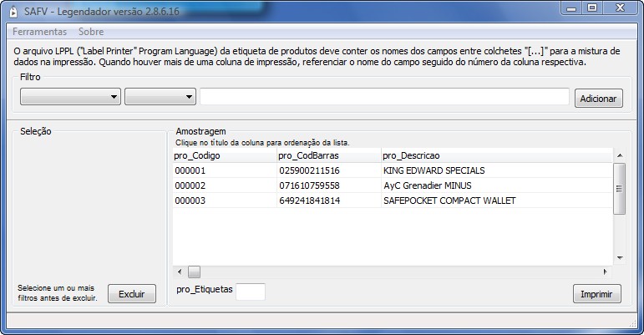Sort list by pro_Codigo column header

pyautogui.click(x=224, y=155)
